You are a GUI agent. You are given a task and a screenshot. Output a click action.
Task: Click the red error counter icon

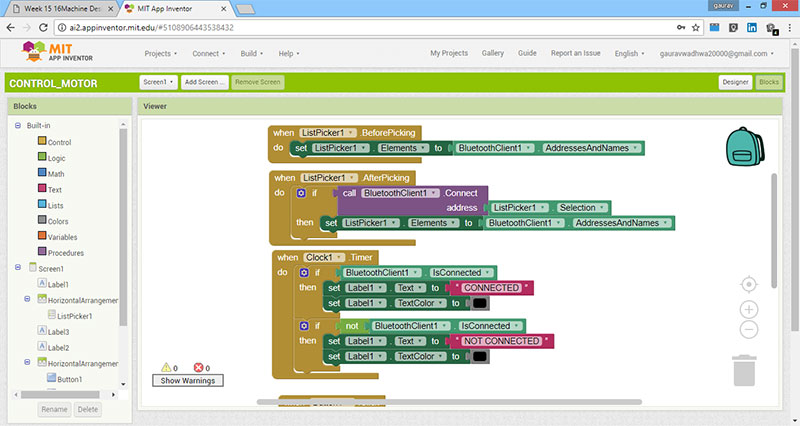pyautogui.click(x=198, y=367)
